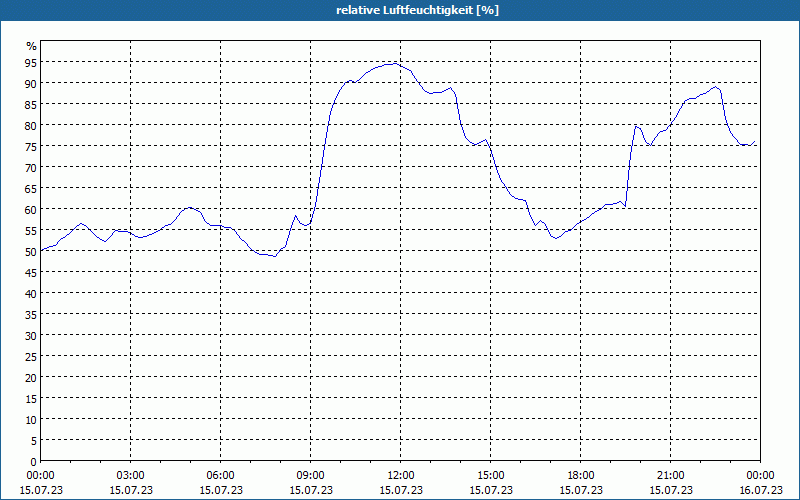Click the 12:00 time axis label
Viewport: 800px width, 500px height.
[x=401, y=476]
